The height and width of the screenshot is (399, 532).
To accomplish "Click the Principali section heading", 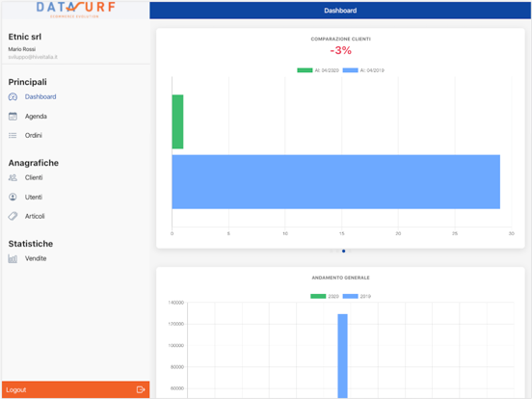I will coord(28,82).
